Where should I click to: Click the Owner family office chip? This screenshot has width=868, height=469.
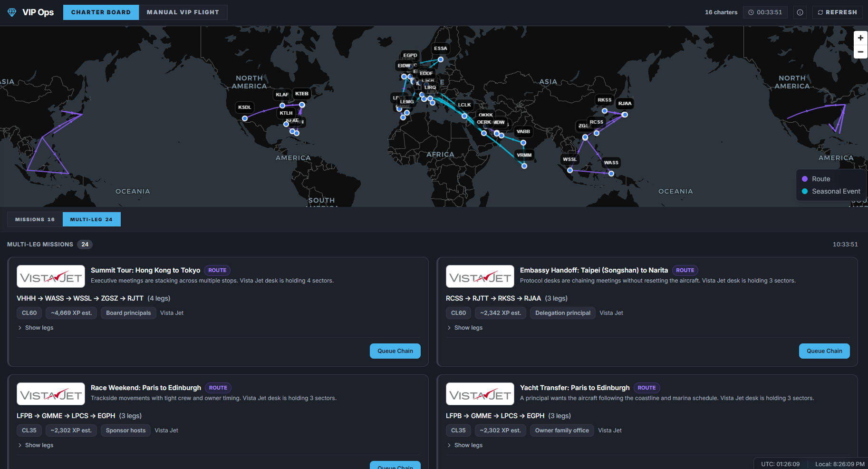(x=562, y=430)
